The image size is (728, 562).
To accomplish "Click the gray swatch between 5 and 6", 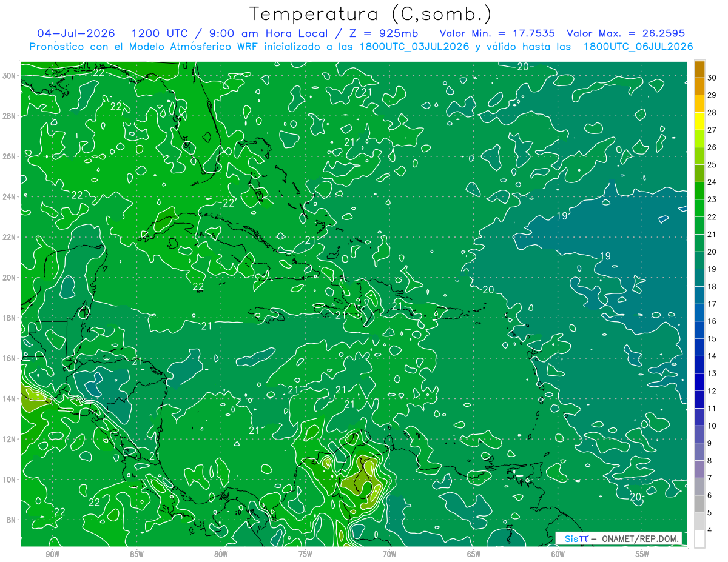I will (699, 504).
